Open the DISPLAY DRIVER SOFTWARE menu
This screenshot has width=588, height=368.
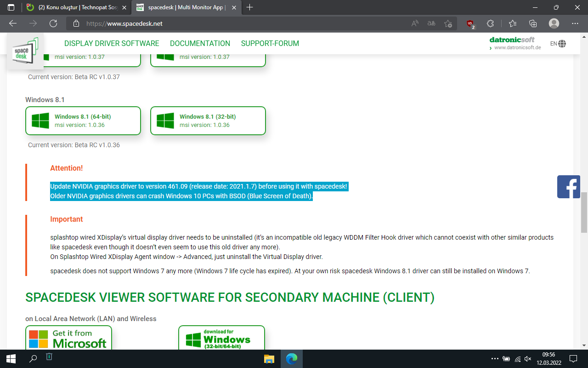[112, 44]
